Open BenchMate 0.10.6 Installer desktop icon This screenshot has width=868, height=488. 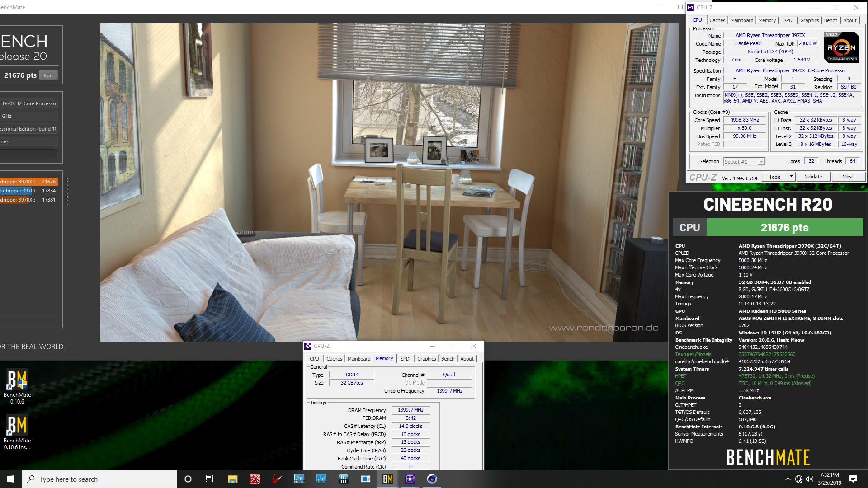pos(17,432)
